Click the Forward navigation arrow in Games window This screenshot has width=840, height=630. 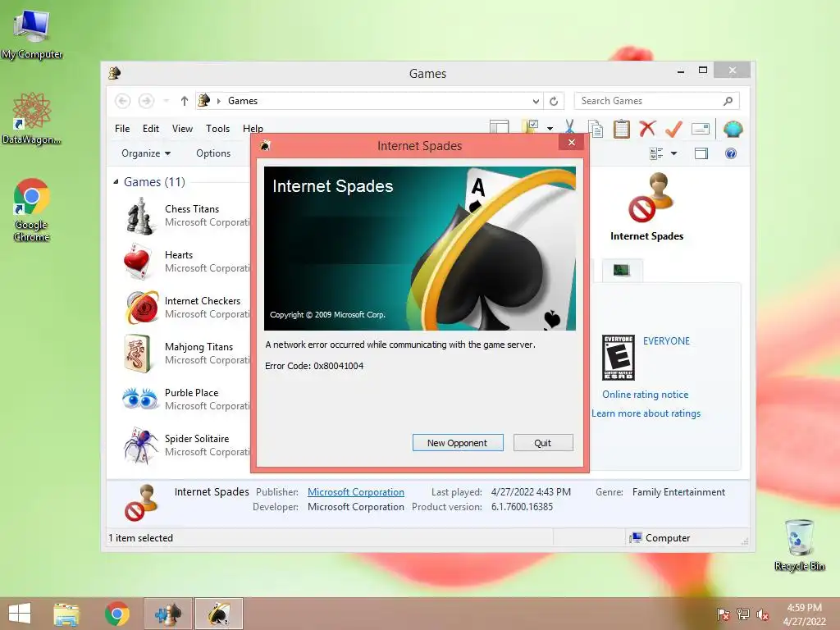pyautogui.click(x=146, y=101)
